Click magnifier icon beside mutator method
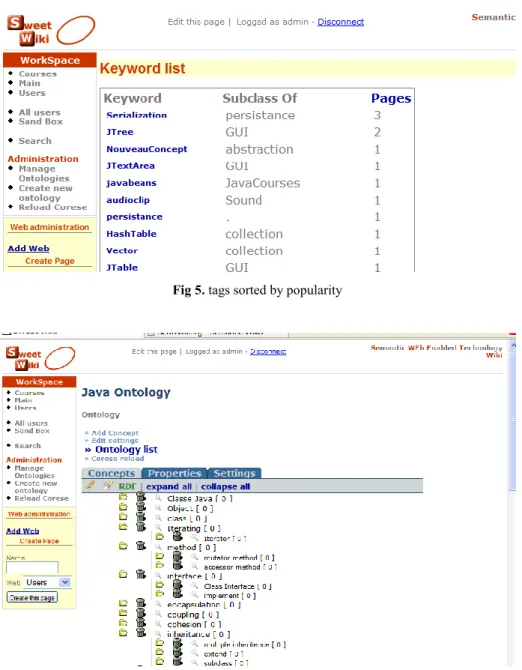Image resolution: width=522 pixels, height=670 pixels. coord(194,556)
